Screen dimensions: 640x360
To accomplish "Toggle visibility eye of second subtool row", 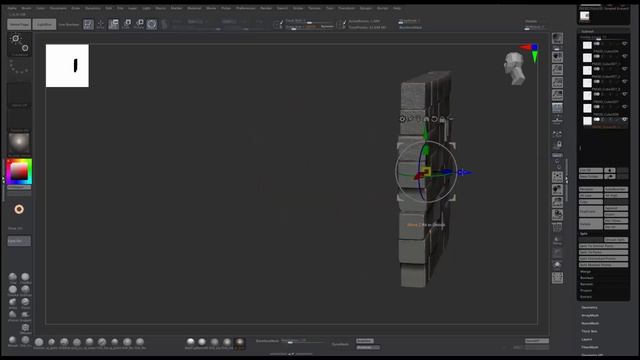I will click(x=624, y=56).
